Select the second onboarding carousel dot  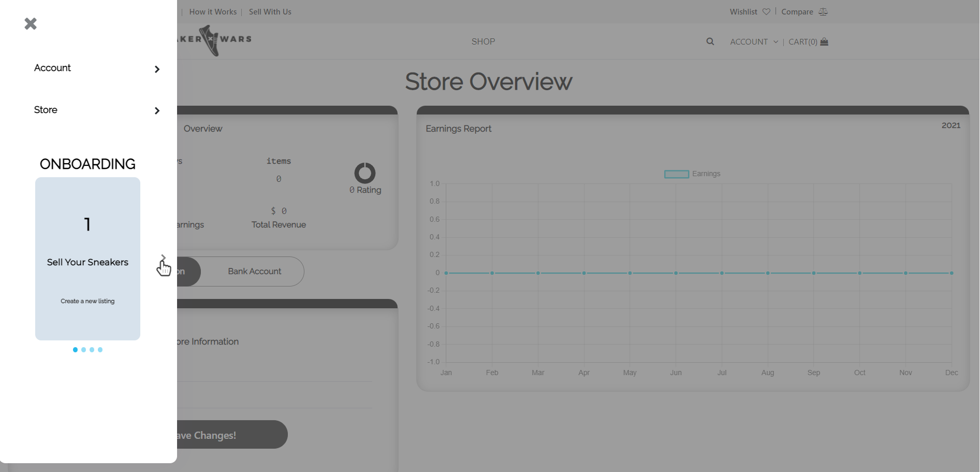pyautogui.click(x=83, y=350)
